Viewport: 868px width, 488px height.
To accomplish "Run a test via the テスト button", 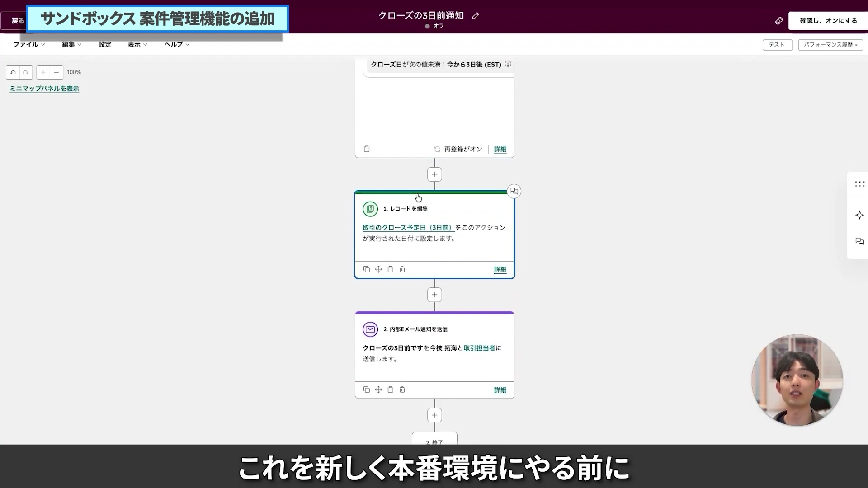I will pos(777,45).
